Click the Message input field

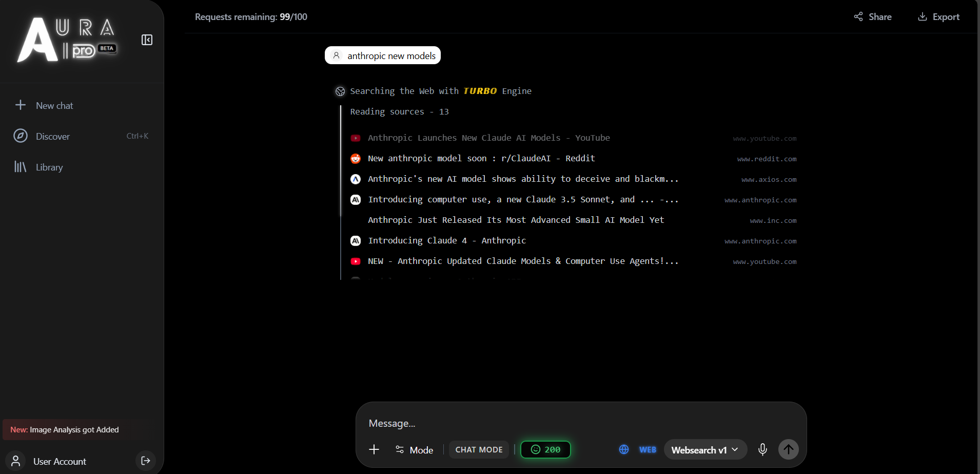click(581, 423)
